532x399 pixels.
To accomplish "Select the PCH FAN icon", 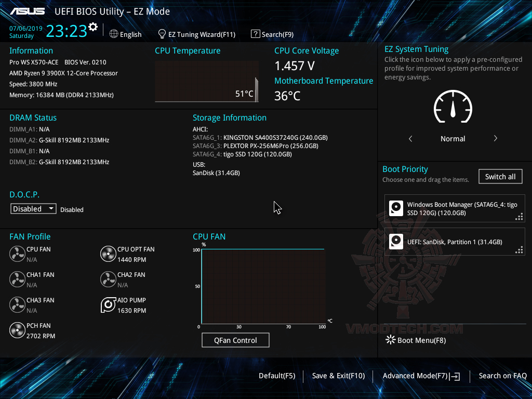I will coord(17,330).
